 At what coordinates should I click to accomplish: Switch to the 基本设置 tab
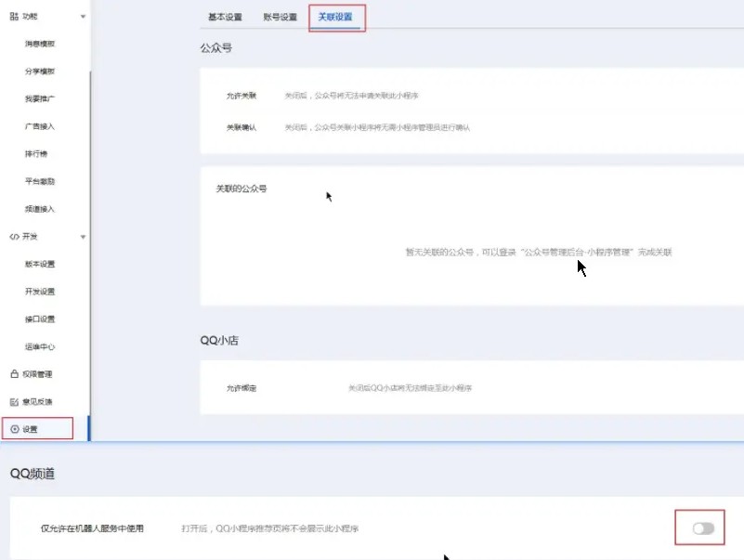point(225,17)
